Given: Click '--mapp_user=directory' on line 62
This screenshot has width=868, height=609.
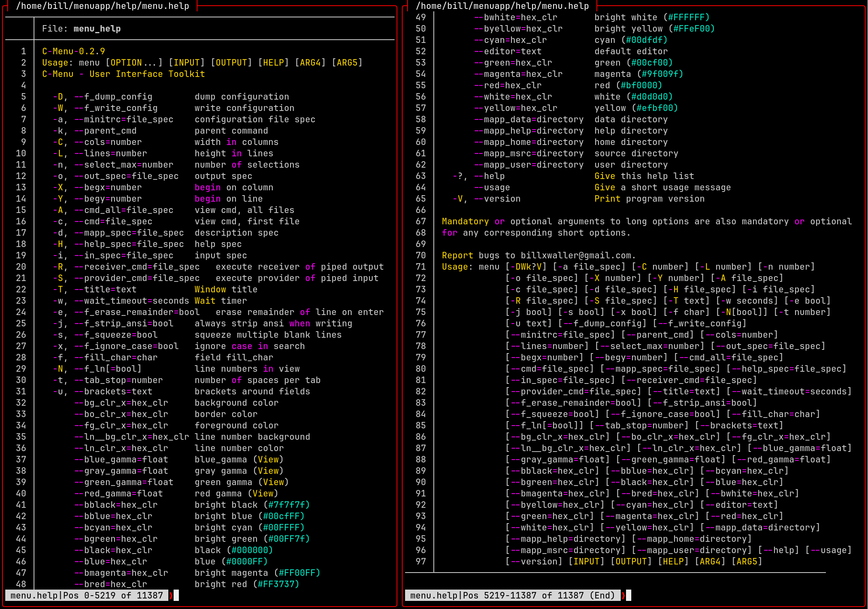Looking at the screenshot, I should (x=529, y=165).
